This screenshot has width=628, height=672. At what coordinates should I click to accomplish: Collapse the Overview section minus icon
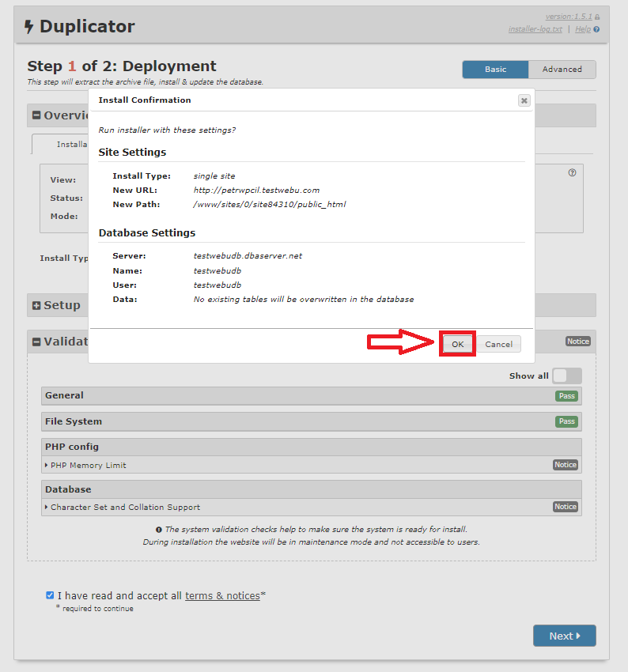[x=36, y=115]
